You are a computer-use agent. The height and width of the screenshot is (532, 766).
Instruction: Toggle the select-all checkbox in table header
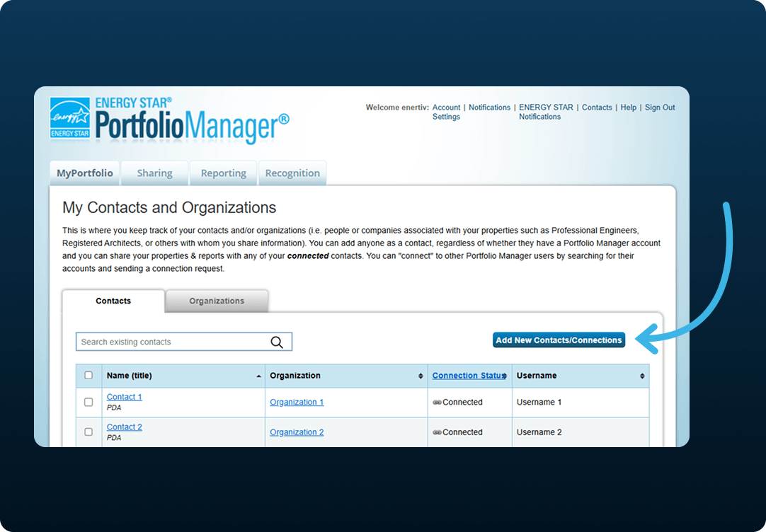(x=88, y=376)
